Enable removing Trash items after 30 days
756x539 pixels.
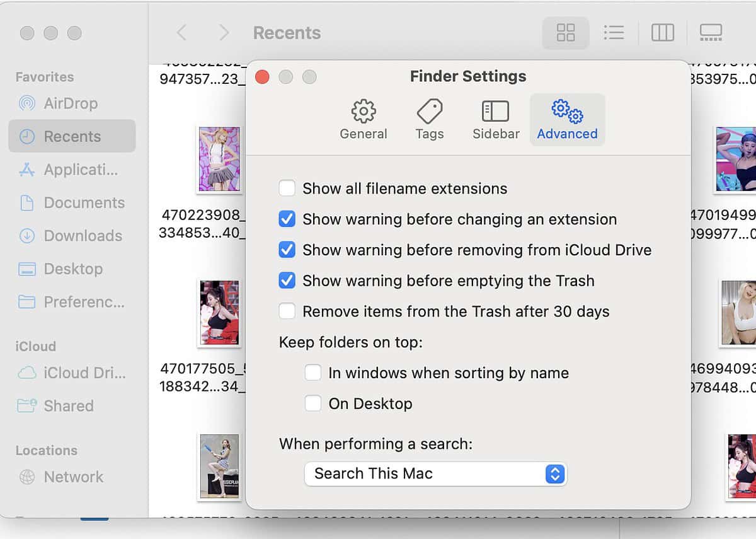(x=287, y=311)
